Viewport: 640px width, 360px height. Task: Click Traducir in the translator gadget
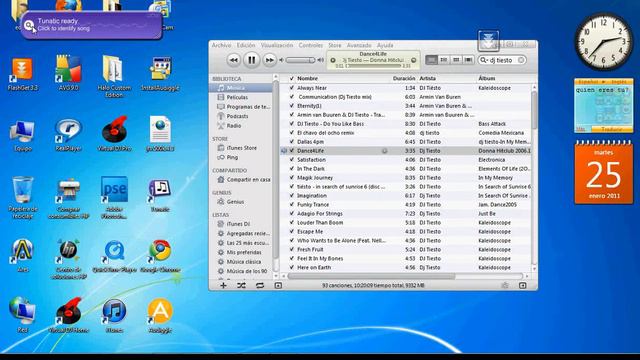click(x=611, y=129)
